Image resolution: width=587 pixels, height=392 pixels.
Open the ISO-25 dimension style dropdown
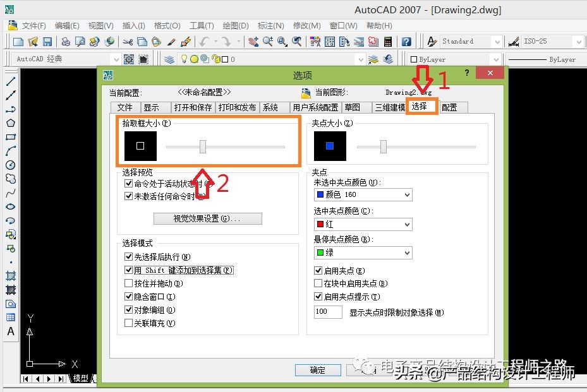coord(552,42)
